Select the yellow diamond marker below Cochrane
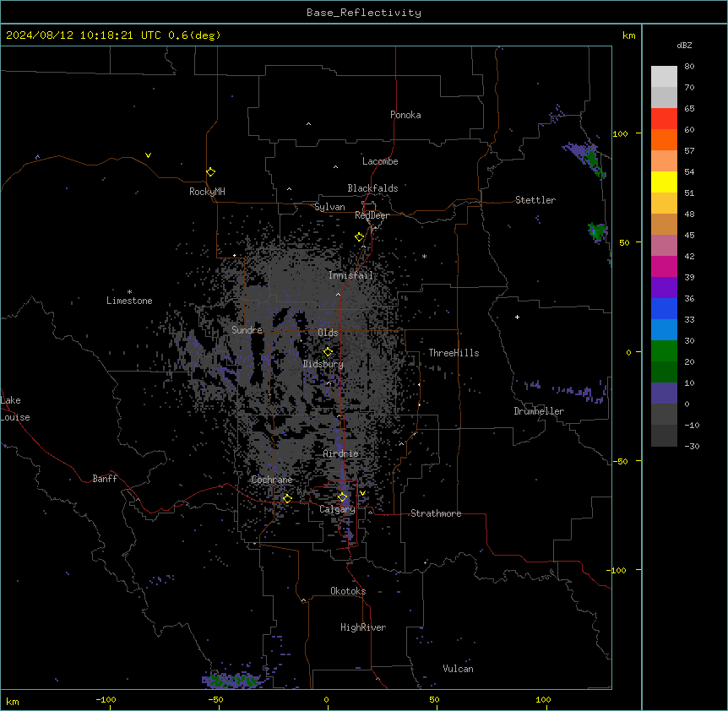 coord(287,499)
